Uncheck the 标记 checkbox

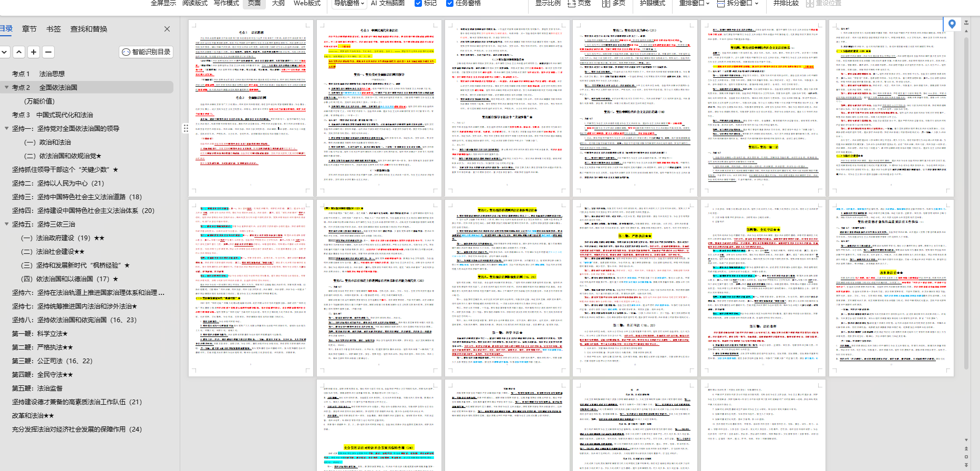(418, 3)
